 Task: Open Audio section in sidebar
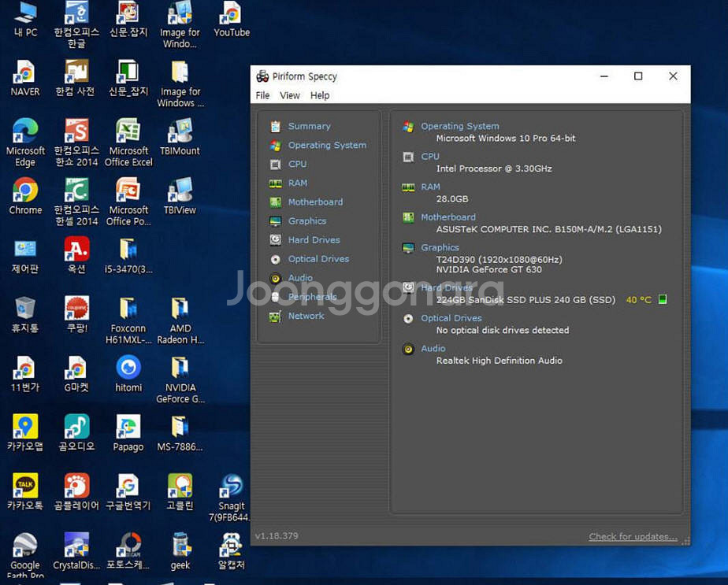300,278
